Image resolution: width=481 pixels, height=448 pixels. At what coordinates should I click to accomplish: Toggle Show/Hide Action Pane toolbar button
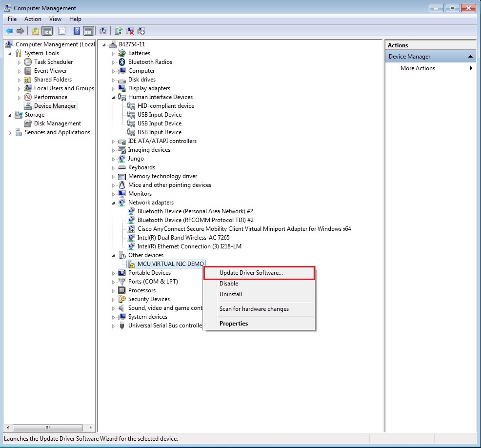tap(88, 31)
